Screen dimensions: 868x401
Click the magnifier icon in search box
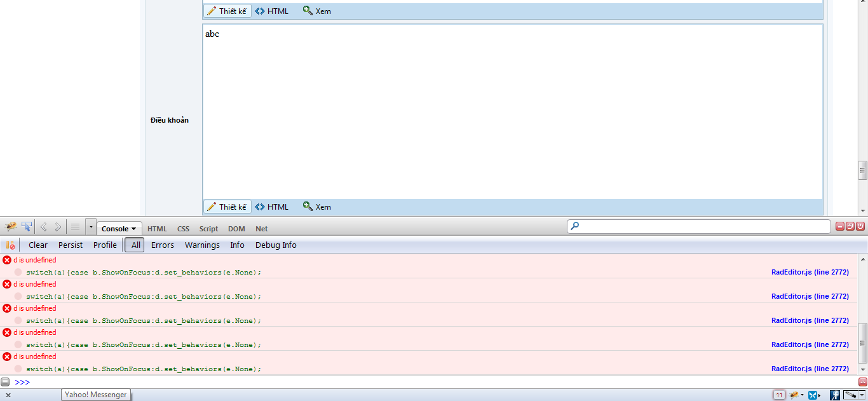pos(574,226)
